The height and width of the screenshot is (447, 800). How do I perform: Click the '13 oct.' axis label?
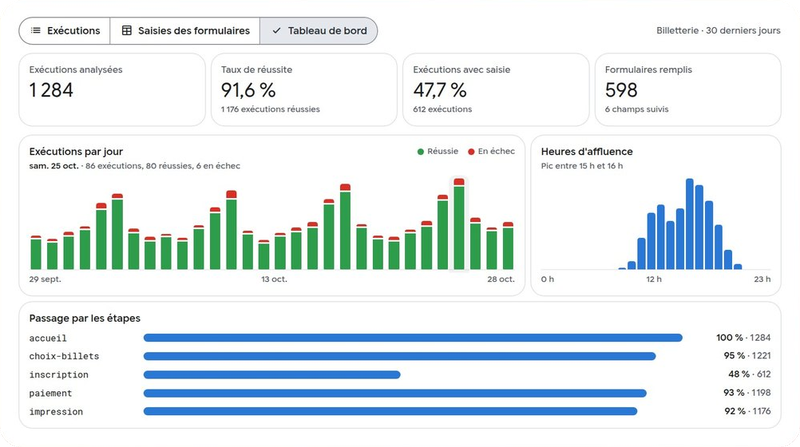coord(274,279)
